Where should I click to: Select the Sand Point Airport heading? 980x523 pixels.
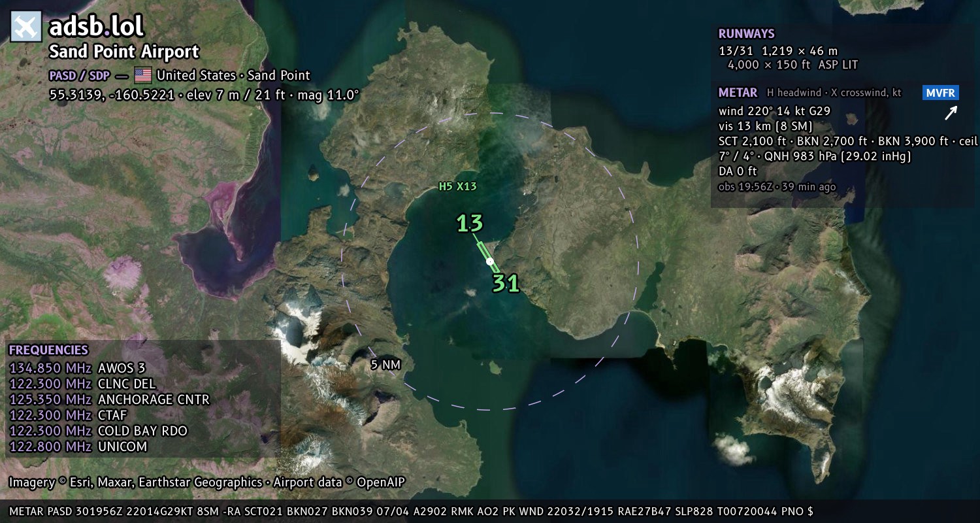[124, 52]
